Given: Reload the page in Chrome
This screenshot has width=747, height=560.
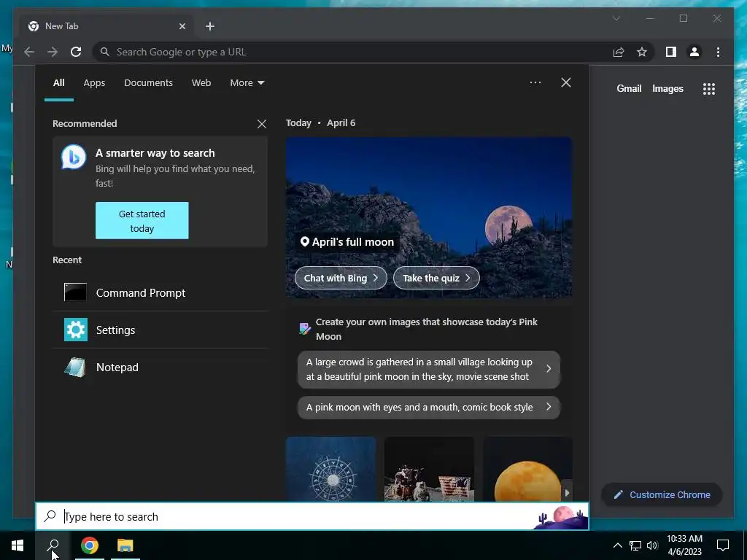Looking at the screenshot, I should point(76,52).
